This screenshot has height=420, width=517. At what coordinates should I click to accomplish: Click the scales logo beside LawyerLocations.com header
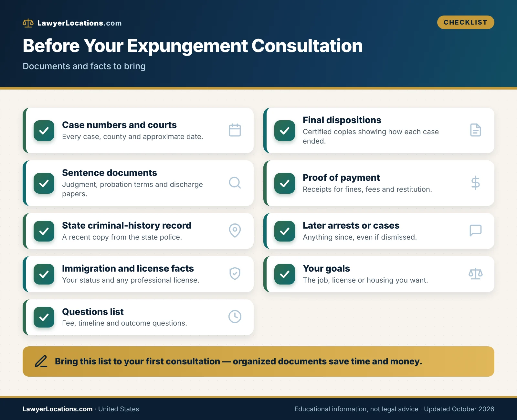[28, 23]
